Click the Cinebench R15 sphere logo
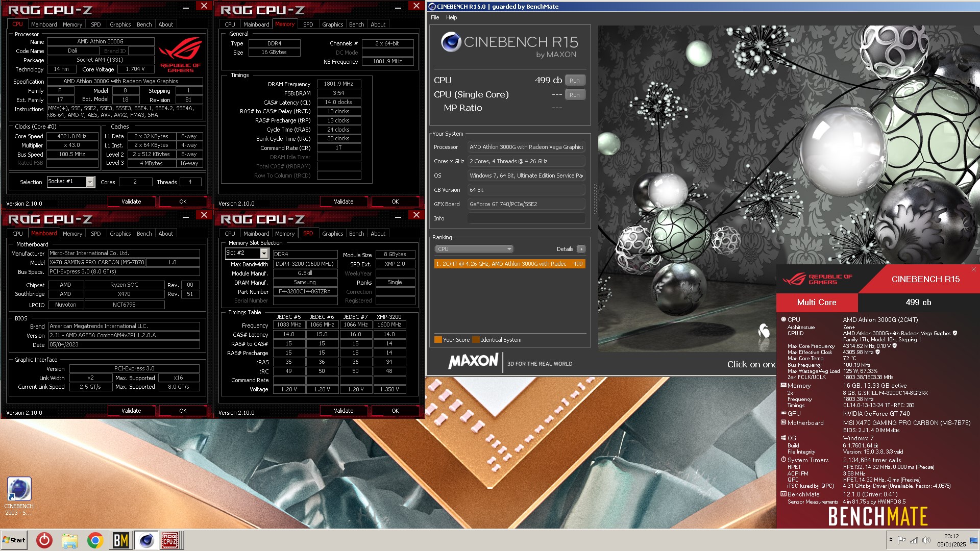The image size is (980, 551). (451, 42)
